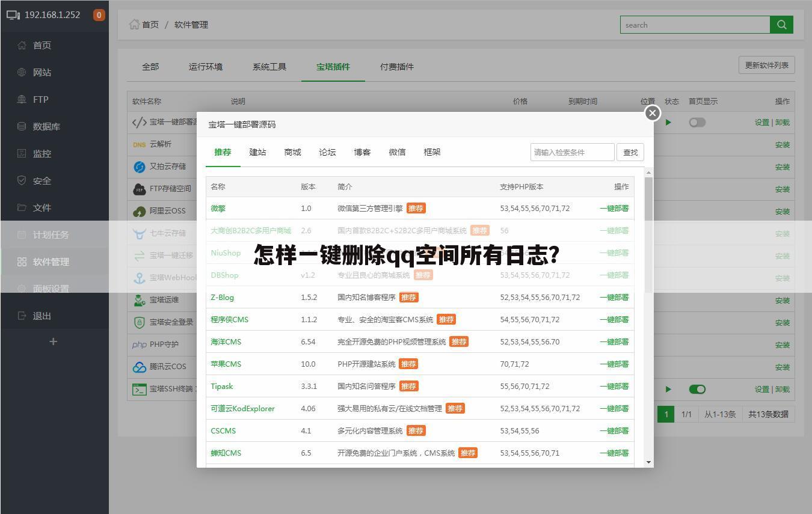The width and height of the screenshot is (812, 514).
Task: Click the 宝塔一键部署源码 code icon
Action: (x=139, y=123)
